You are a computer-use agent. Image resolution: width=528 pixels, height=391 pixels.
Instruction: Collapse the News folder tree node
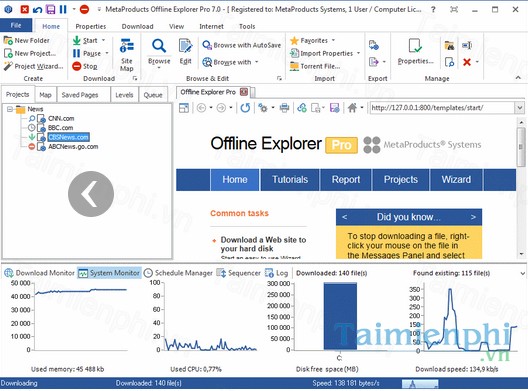point(10,109)
